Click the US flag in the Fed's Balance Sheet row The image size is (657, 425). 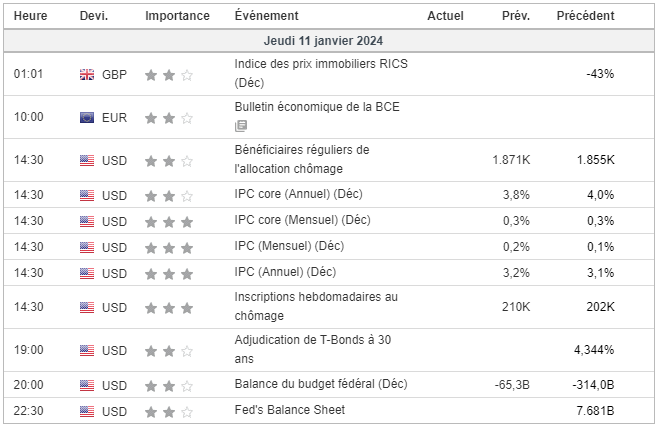click(x=87, y=411)
